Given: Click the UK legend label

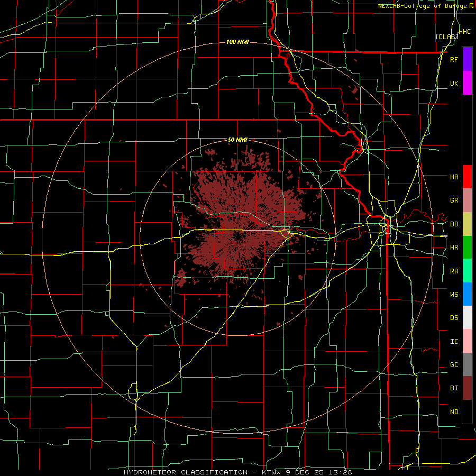Looking at the screenshot, I should point(454,83).
